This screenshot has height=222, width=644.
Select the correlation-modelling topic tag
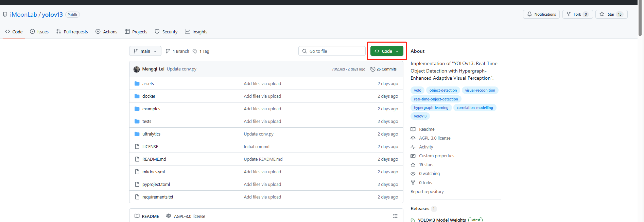click(475, 108)
